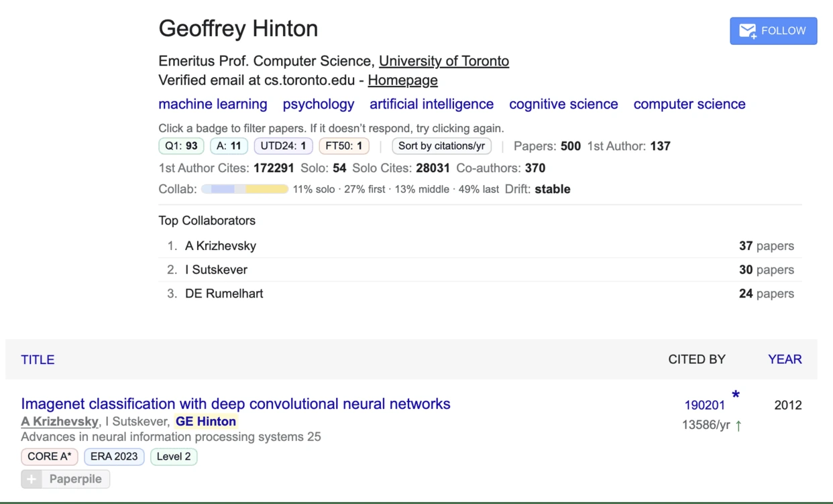Click the 1st Author: 137 statistic
The image size is (833, 504).
tap(629, 146)
